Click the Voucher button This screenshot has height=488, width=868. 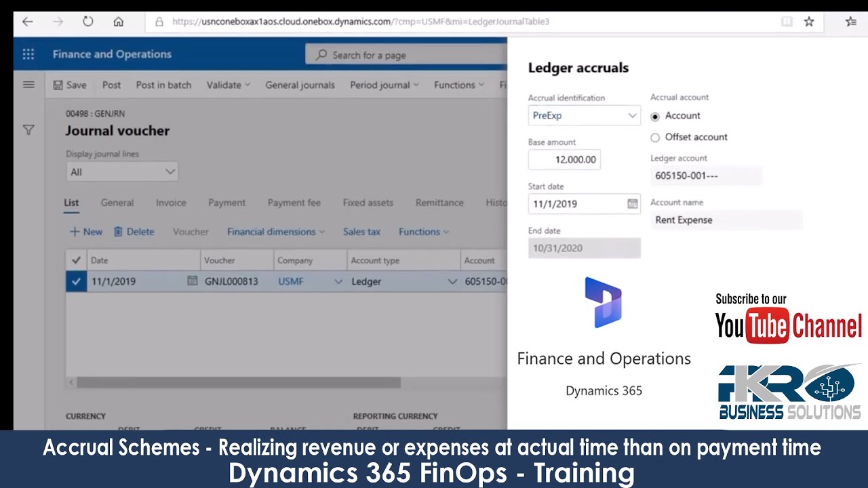pyautogui.click(x=191, y=232)
